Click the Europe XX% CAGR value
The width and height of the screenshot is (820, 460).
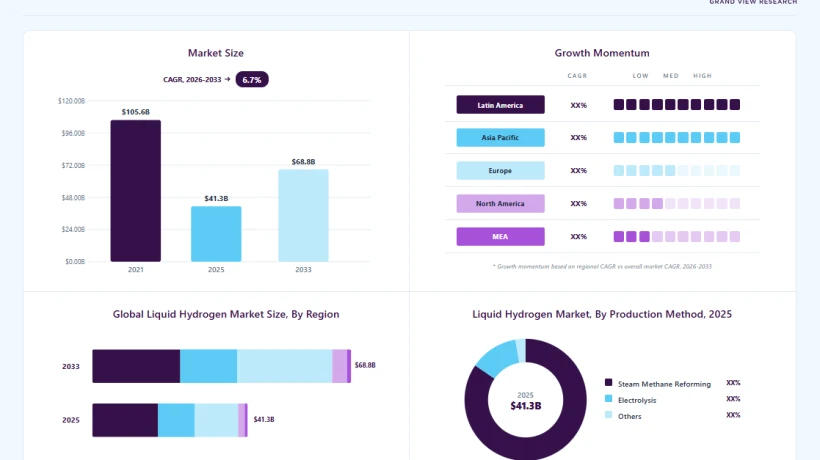578,170
